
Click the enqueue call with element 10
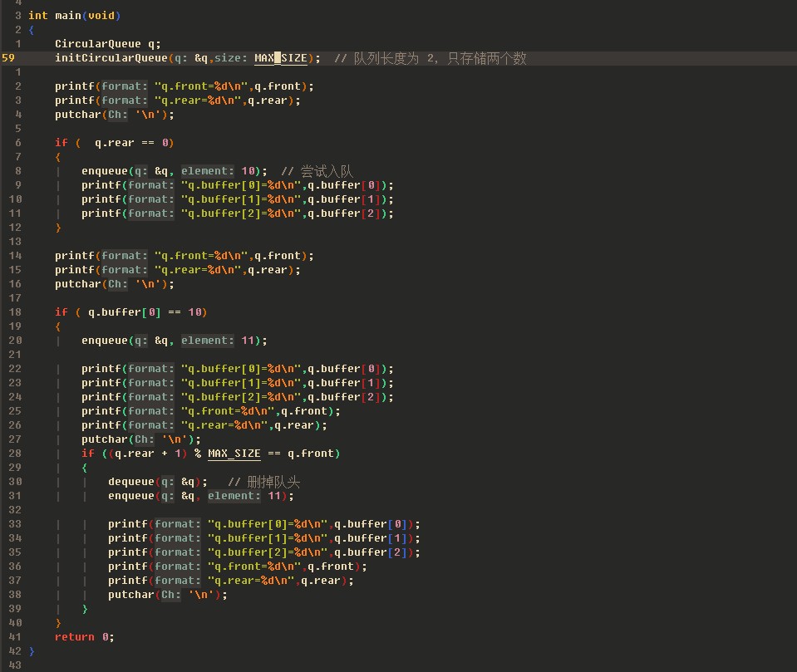(175, 171)
